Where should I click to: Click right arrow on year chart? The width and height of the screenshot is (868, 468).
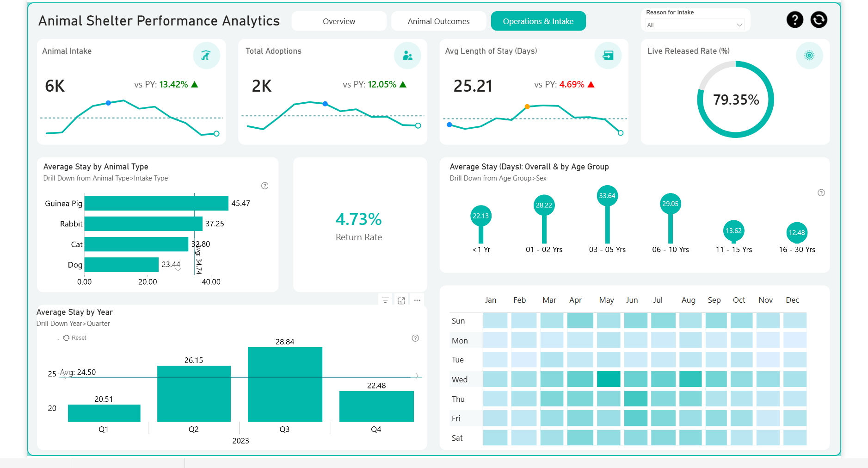point(417,376)
